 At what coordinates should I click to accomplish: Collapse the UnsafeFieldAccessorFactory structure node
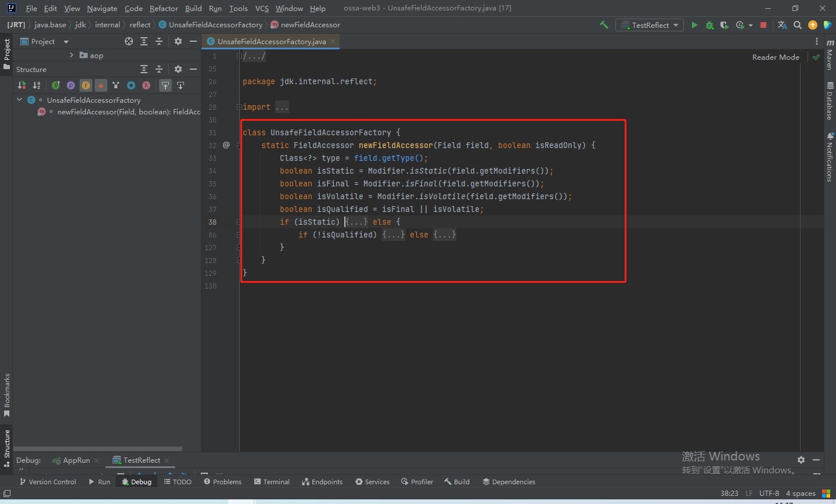click(20, 100)
